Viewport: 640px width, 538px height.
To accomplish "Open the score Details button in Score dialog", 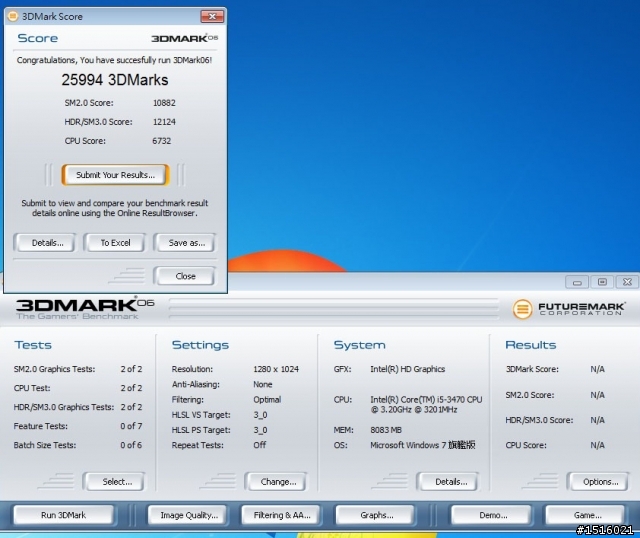I will 45,243.
